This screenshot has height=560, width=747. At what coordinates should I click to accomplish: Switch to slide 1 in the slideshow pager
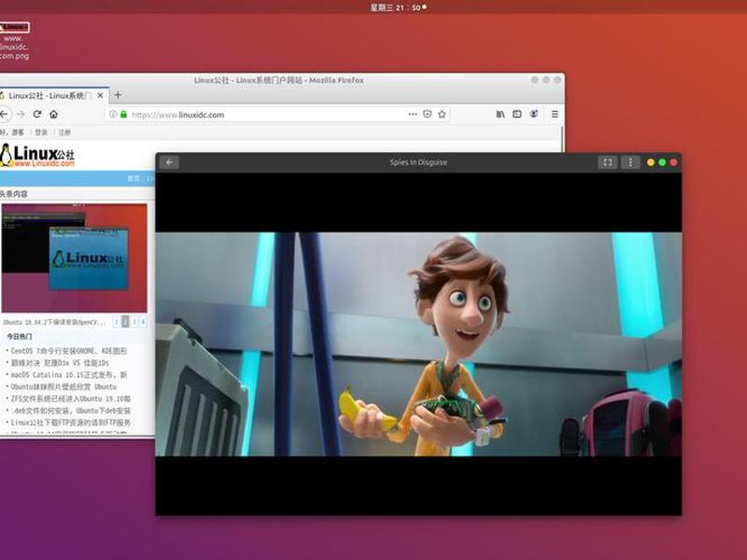pyautogui.click(x=116, y=322)
